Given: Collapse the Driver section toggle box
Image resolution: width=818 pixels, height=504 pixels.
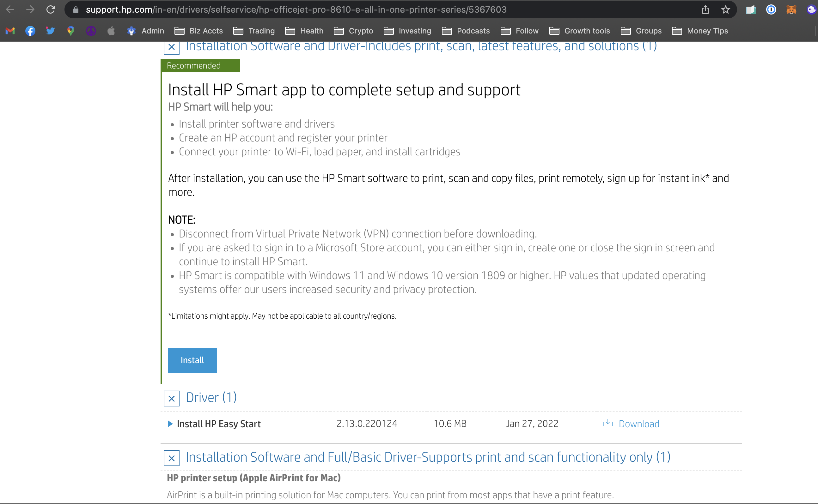Looking at the screenshot, I should [172, 398].
